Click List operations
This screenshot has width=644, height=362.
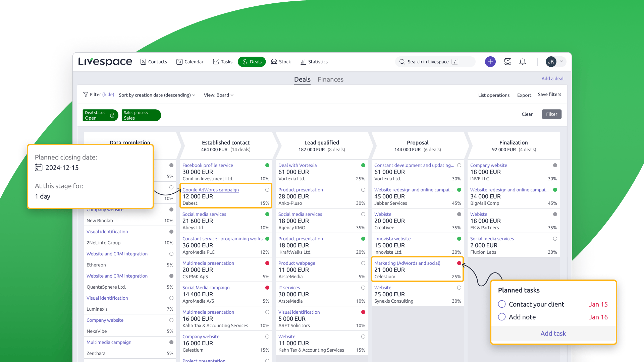pyautogui.click(x=494, y=95)
